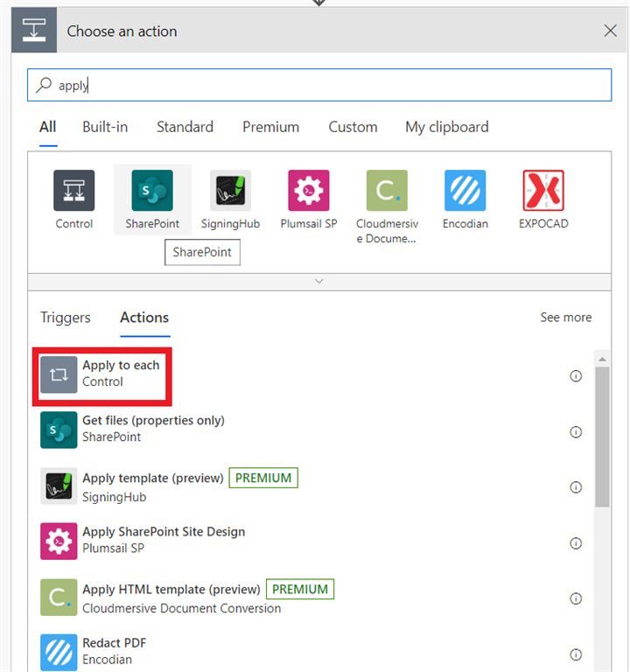Open the Triggers tab
Screen dimensions: 630x672
(x=65, y=318)
